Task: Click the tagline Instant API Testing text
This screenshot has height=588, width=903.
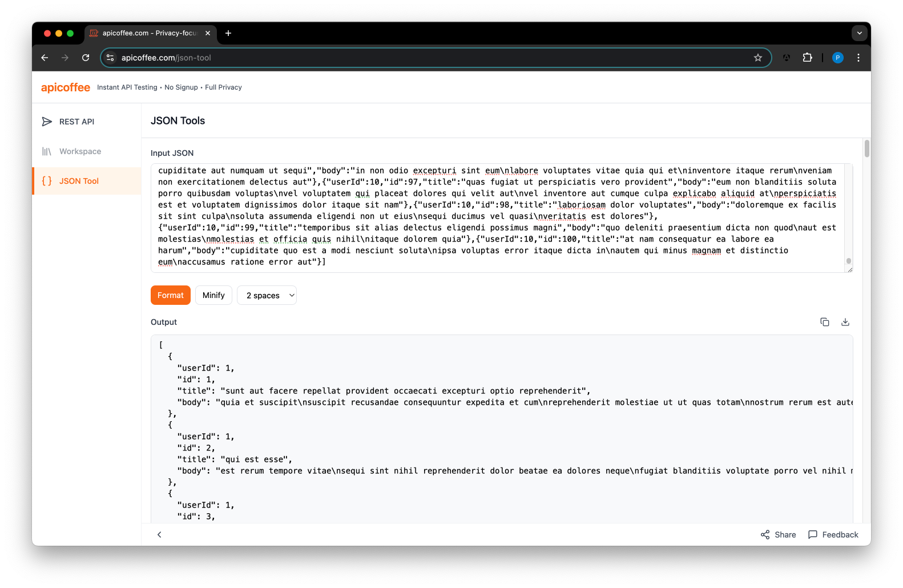Action: click(x=127, y=87)
